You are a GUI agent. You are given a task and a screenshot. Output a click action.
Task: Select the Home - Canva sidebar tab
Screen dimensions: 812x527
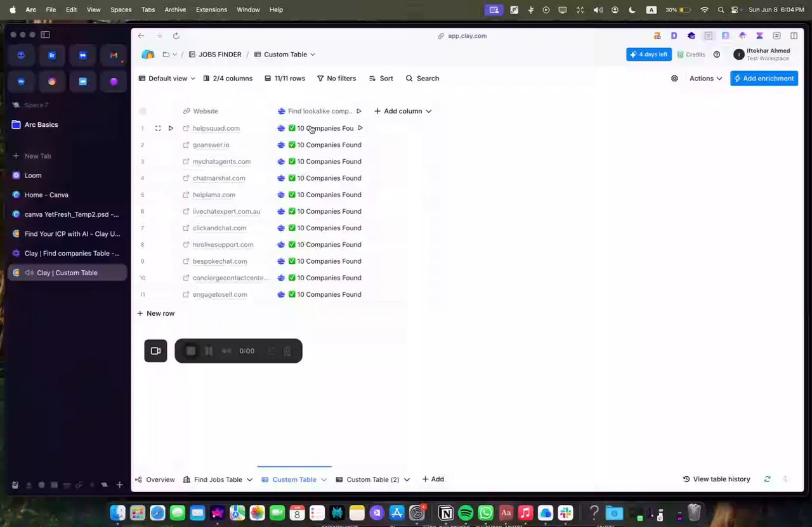[x=67, y=195]
